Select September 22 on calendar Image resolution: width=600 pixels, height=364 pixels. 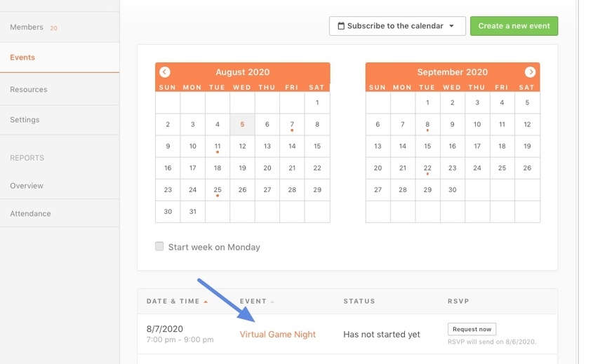tap(427, 168)
